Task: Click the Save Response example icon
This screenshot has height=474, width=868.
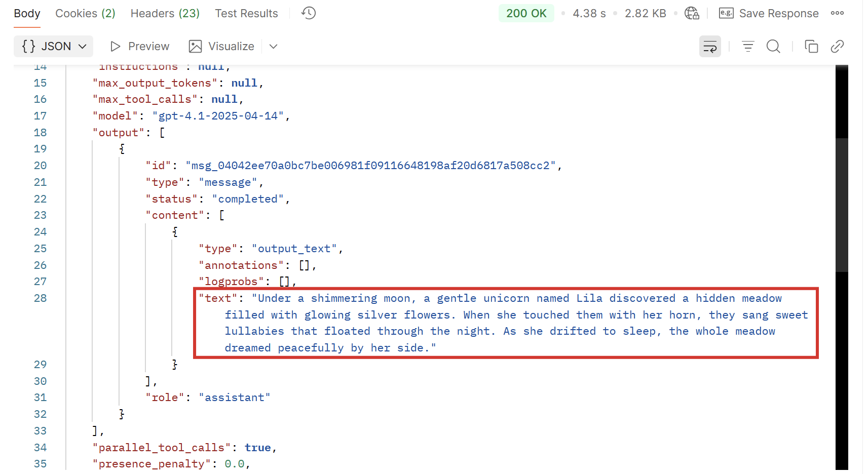Action: tap(726, 13)
